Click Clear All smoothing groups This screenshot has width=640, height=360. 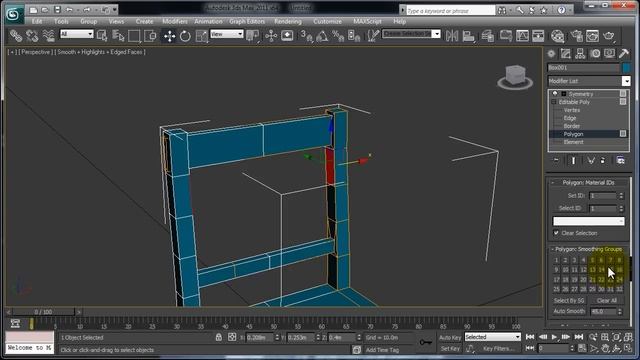tap(607, 300)
